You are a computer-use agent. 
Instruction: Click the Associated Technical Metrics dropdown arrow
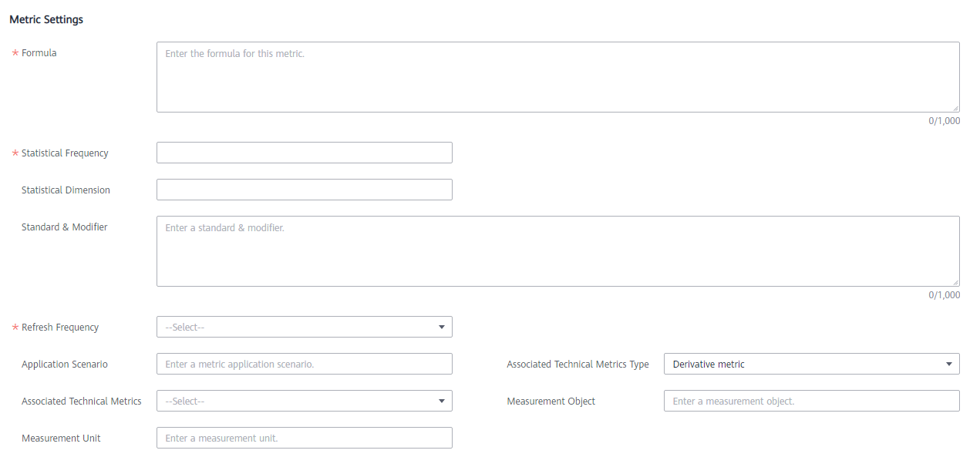click(442, 402)
